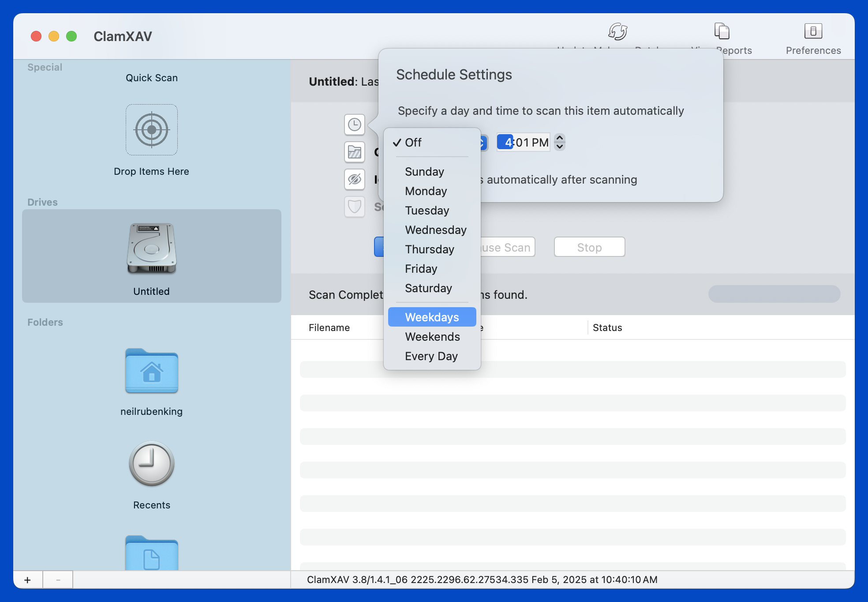Add a new source with plus button
Screen dimensions: 868x602
click(28, 580)
